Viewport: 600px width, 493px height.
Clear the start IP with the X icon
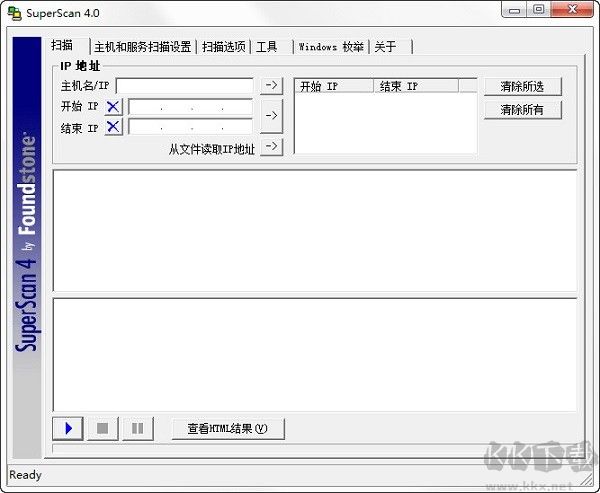tap(113, 106)
